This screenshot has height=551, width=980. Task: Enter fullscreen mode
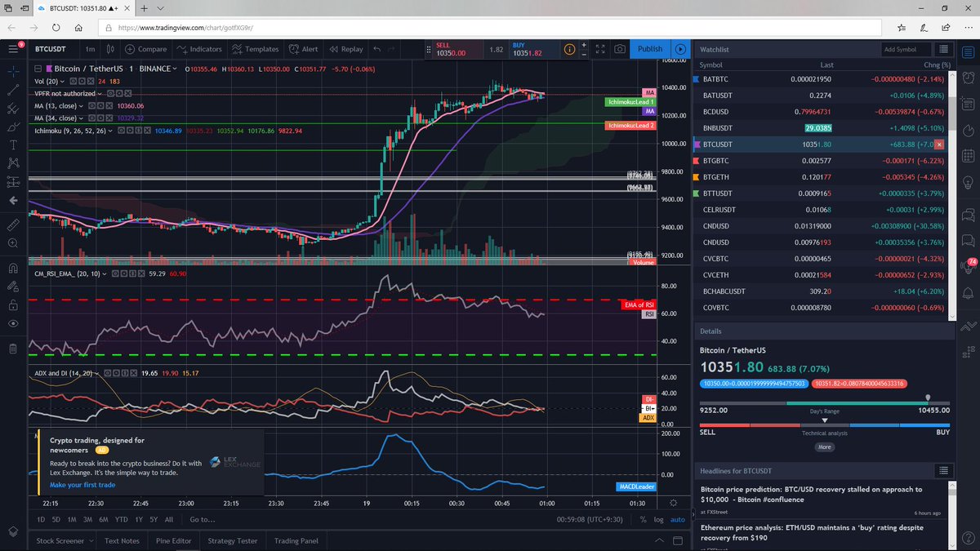(600, 49)
